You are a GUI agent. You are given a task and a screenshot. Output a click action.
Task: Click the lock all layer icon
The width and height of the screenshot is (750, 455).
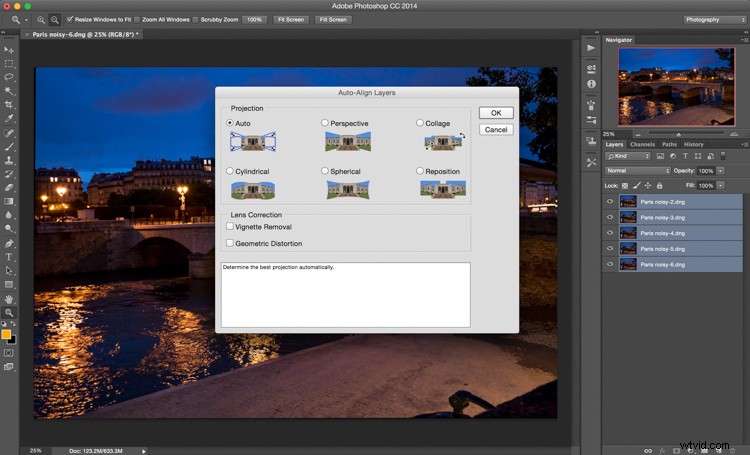(660, 186)
